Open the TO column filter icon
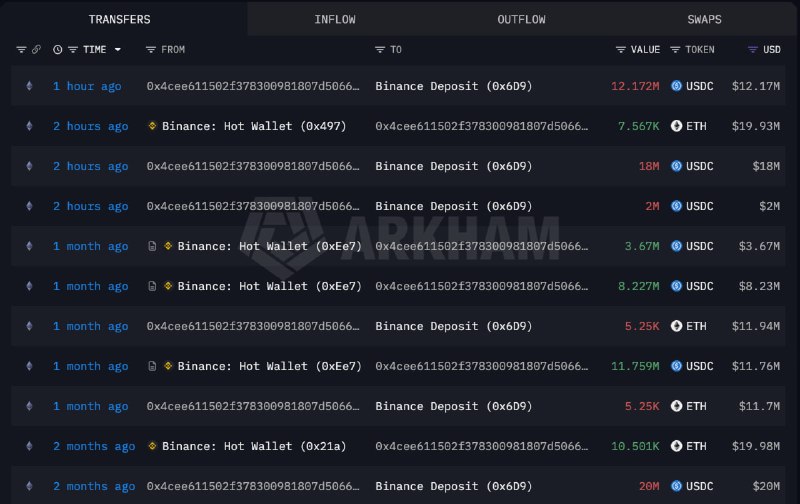This screenshot has width=800, height=504. click(x=380, y=49)
